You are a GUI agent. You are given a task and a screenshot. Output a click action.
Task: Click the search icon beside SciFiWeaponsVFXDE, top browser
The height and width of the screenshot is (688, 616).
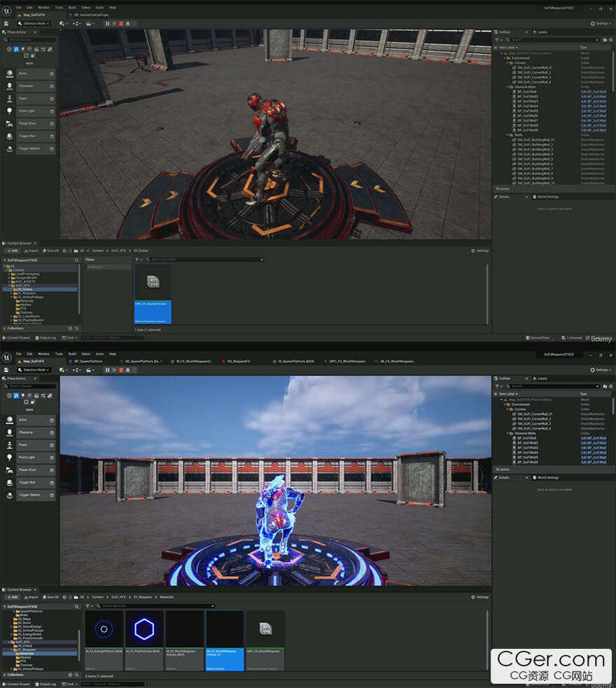click(77, 260)
